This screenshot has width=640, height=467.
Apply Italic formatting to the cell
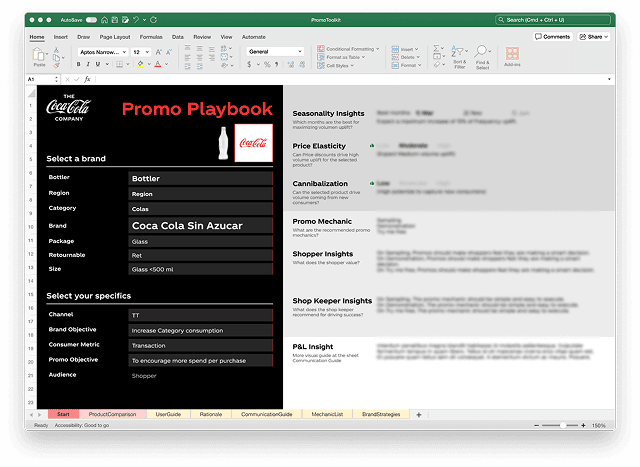click(x=89, y=64)
